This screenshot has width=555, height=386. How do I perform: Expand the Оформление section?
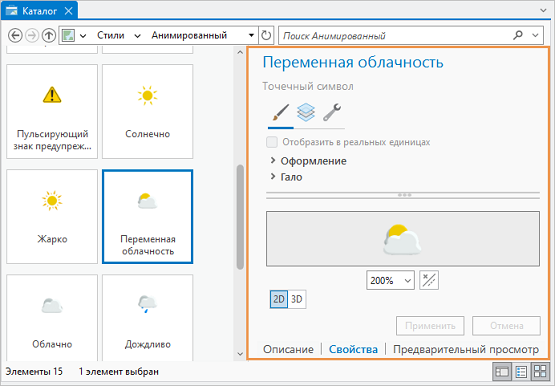point(273,161)
